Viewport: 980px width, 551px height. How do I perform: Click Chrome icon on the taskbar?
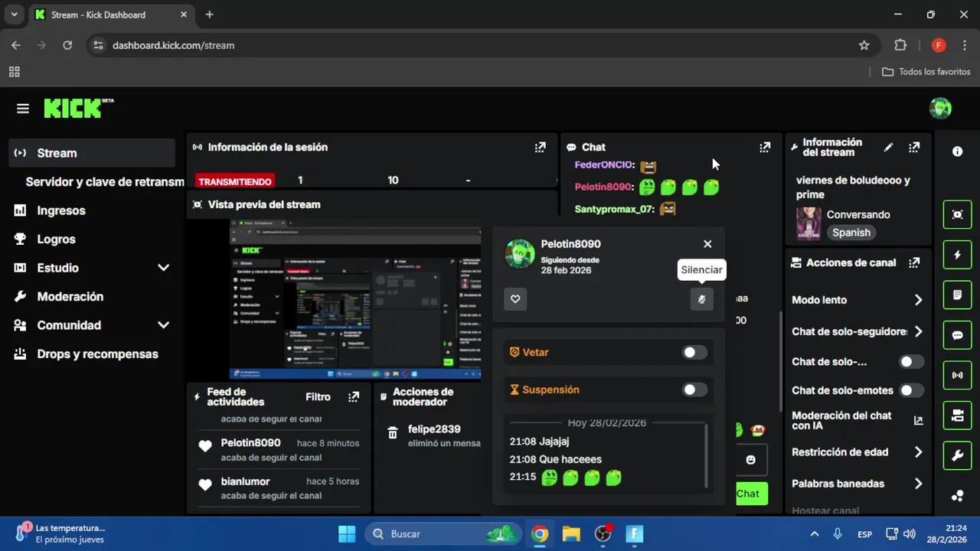[x=540, y=533]
